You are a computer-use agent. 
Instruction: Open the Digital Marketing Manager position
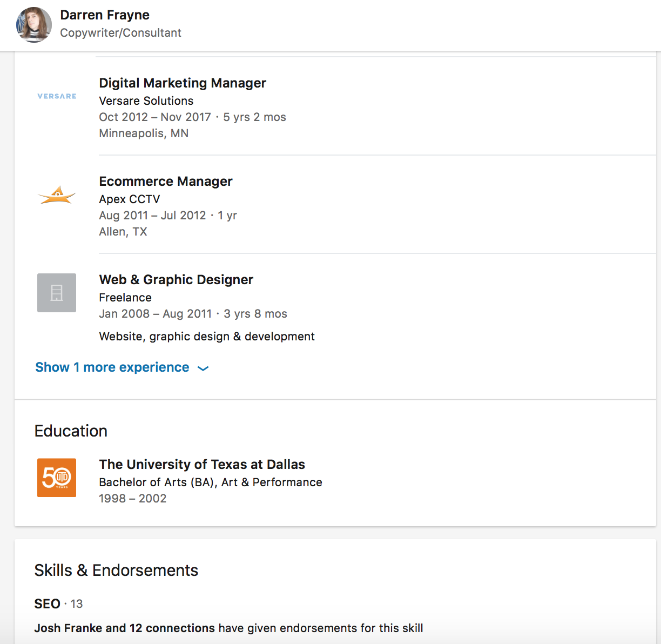tap(183, 83)
